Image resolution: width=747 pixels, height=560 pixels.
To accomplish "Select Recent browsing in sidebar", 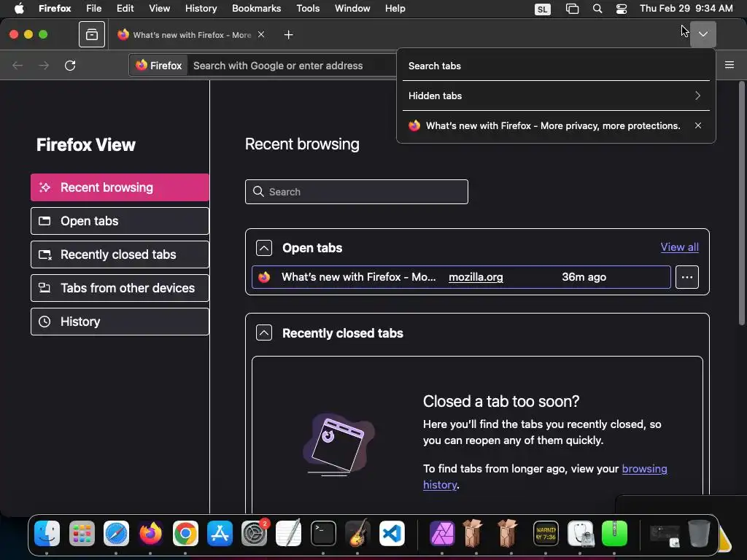I will [120, 187].
